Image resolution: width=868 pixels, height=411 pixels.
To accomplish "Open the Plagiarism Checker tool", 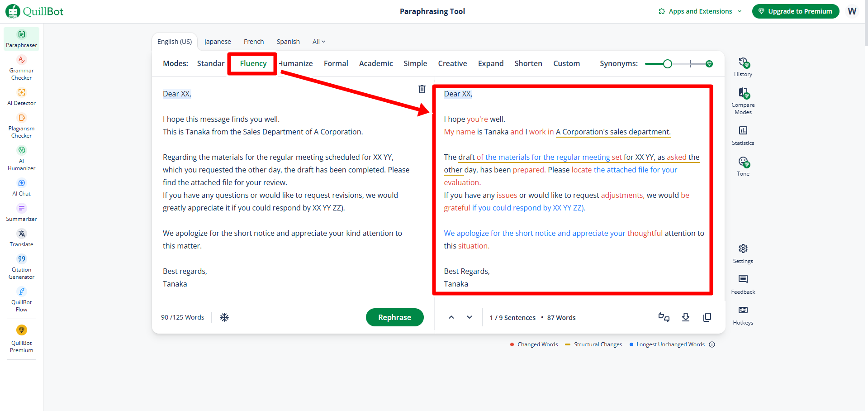I will pos(22,126).
